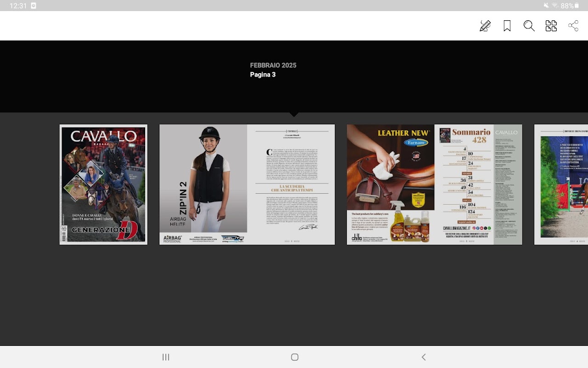
Task: Open the annotation pencil tool
Action: pos(485,26)
